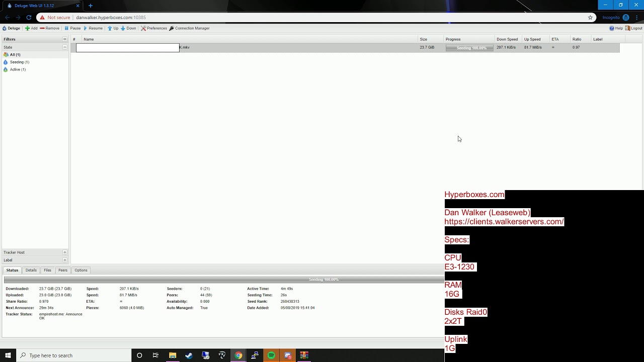Click the Remove torrent toolbar button
644x362 pixels.
tap(49, 28)
